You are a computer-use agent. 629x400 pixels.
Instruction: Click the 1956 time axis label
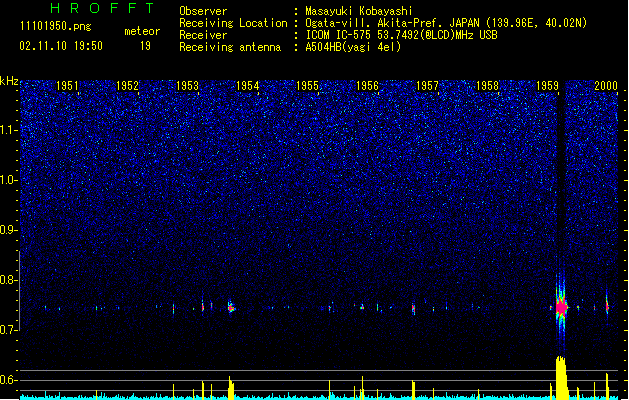click(367, 86)
